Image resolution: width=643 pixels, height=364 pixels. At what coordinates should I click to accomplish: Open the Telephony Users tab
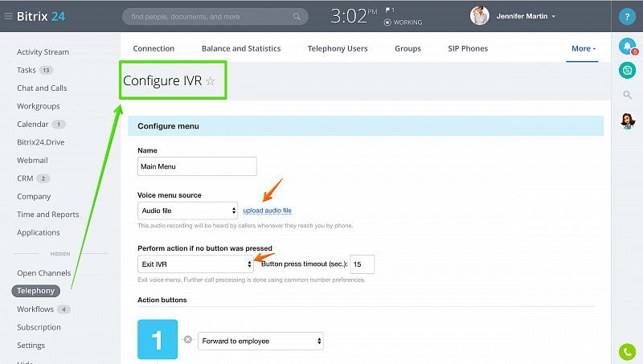(x=338, y=48)
